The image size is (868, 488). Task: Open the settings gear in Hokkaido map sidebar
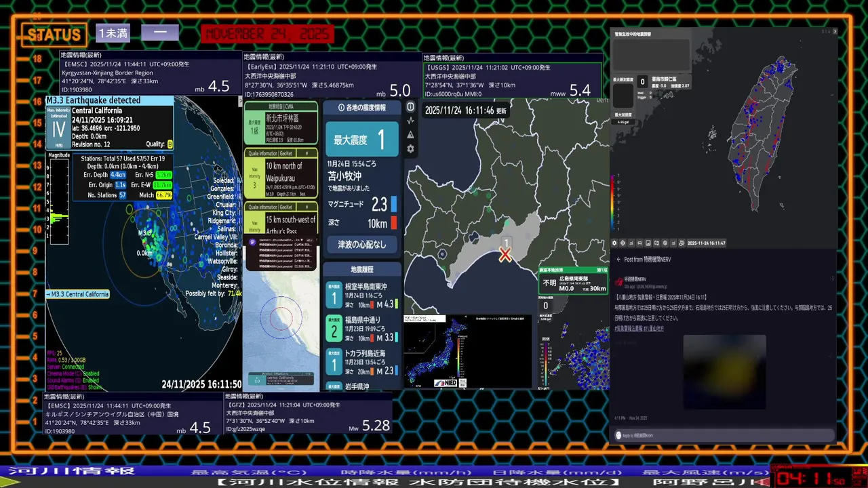point(410,148)
